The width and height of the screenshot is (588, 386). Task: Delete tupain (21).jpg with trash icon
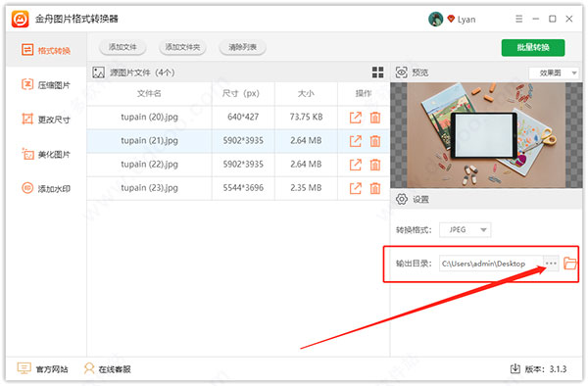point(375,141)
